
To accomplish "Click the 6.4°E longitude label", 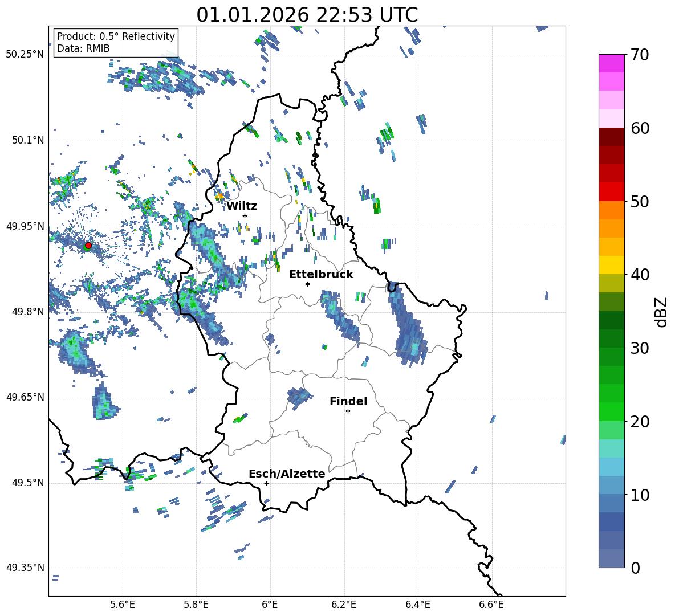I will [417, 605].
